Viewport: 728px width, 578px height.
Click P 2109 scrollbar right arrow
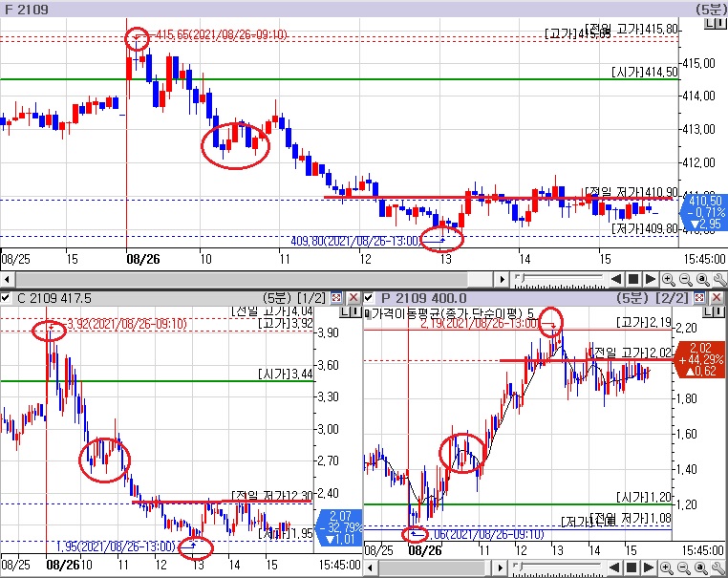(500, 567)
